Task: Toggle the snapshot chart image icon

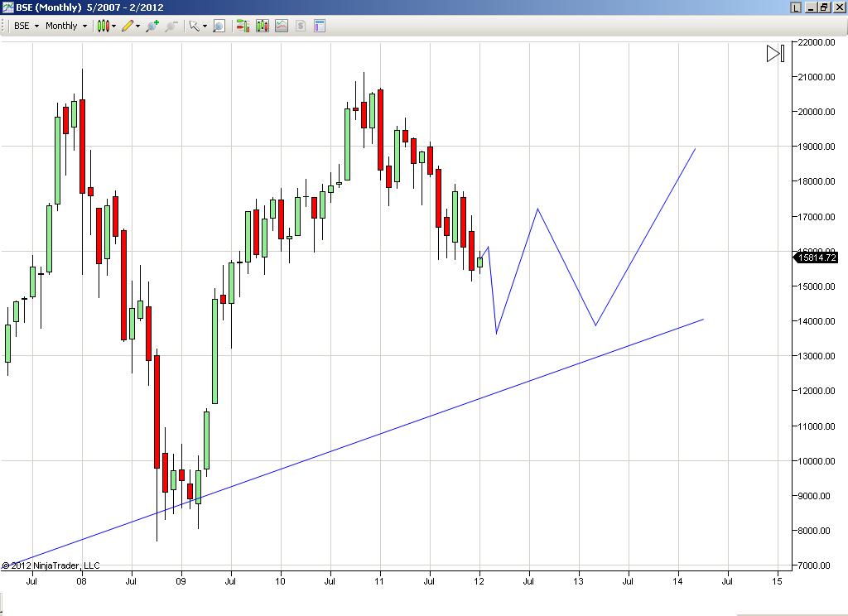Action: pyautogui.click(x=282, y=26)
